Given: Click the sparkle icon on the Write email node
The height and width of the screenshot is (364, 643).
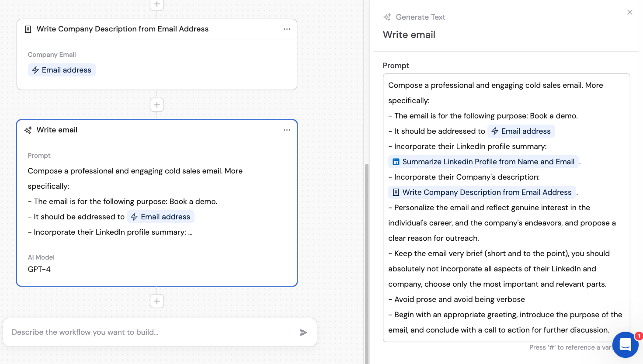Looking at the screenshot, I should click(x=28, y=130).
